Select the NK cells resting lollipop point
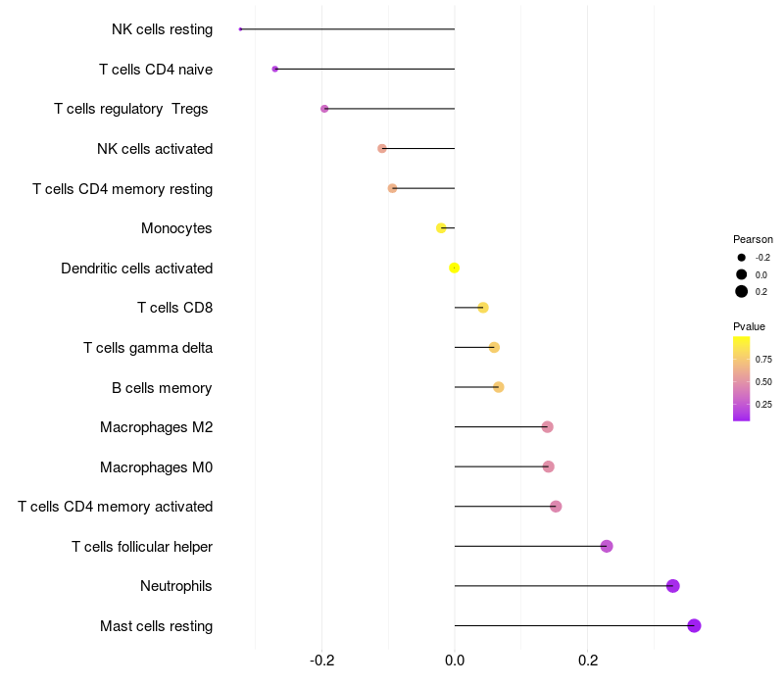Image resolution: width=784 pixels, height=686 pixels. 240,29
